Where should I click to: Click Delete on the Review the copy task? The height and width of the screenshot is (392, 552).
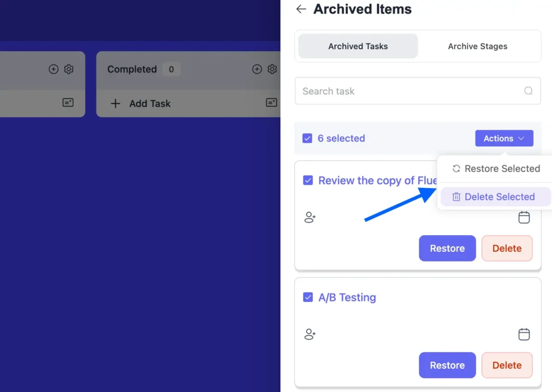507,248
